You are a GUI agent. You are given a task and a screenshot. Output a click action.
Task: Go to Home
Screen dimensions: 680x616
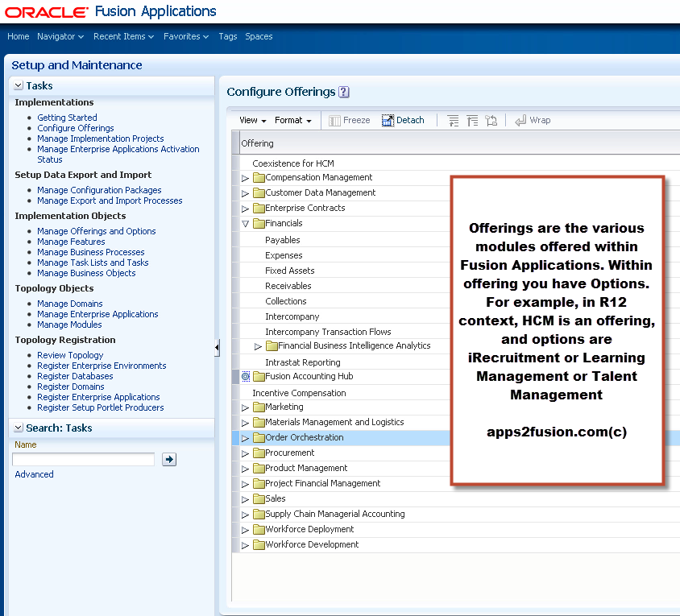tap(19, 36)
